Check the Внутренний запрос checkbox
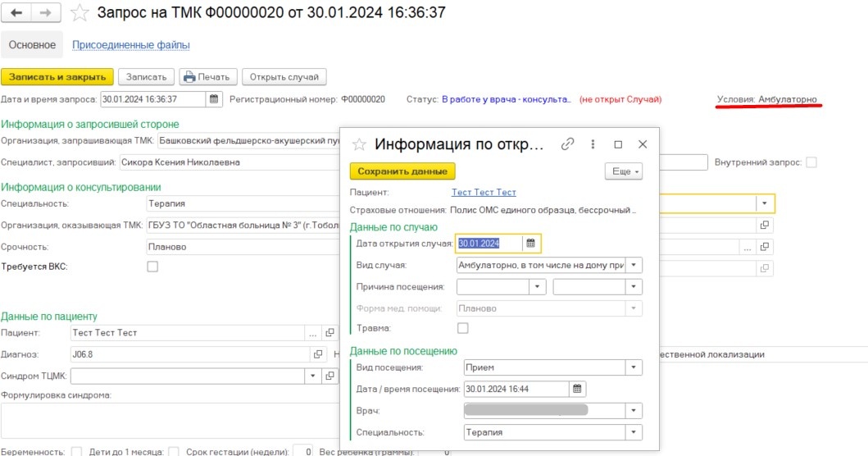 [x=811, y=162]
